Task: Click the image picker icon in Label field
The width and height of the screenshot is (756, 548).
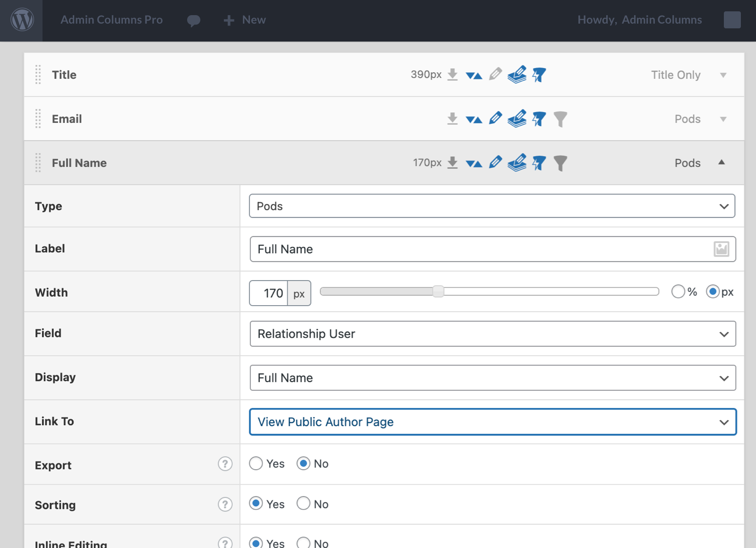Action: [x=722, y=249]
